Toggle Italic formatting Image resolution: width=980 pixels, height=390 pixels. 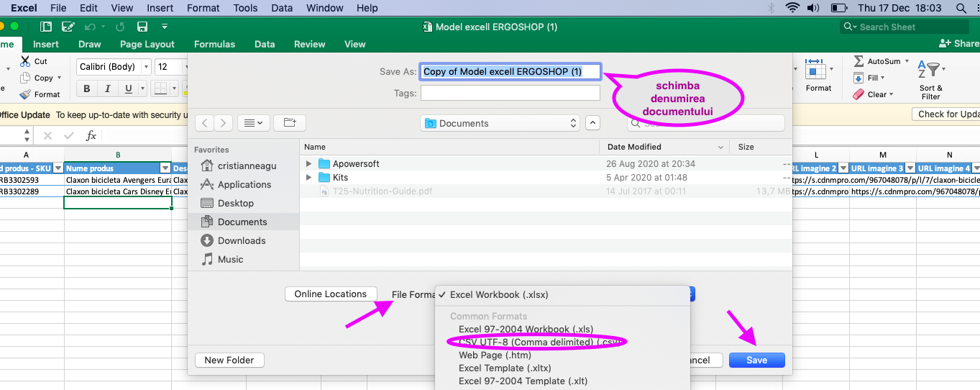click(108, 89)
